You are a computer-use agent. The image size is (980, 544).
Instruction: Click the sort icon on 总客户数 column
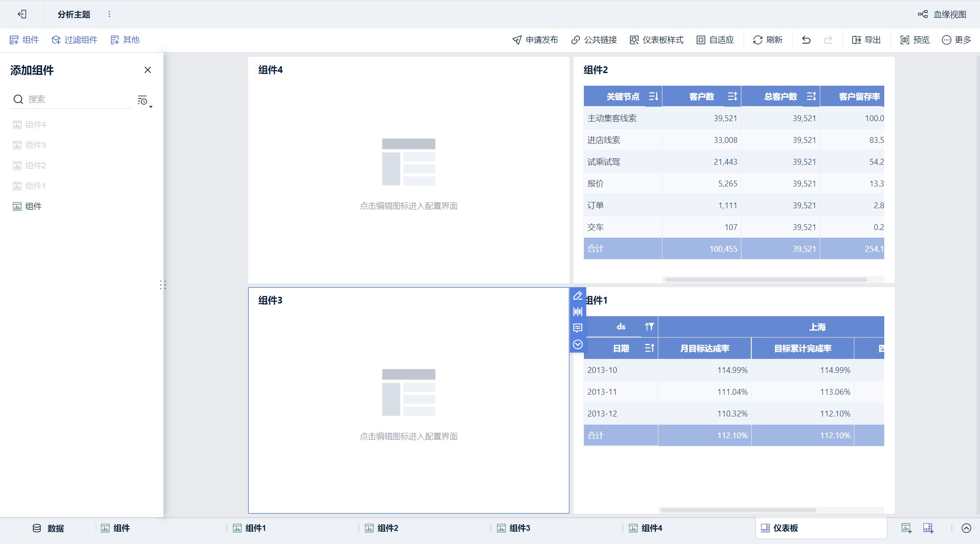811,96
